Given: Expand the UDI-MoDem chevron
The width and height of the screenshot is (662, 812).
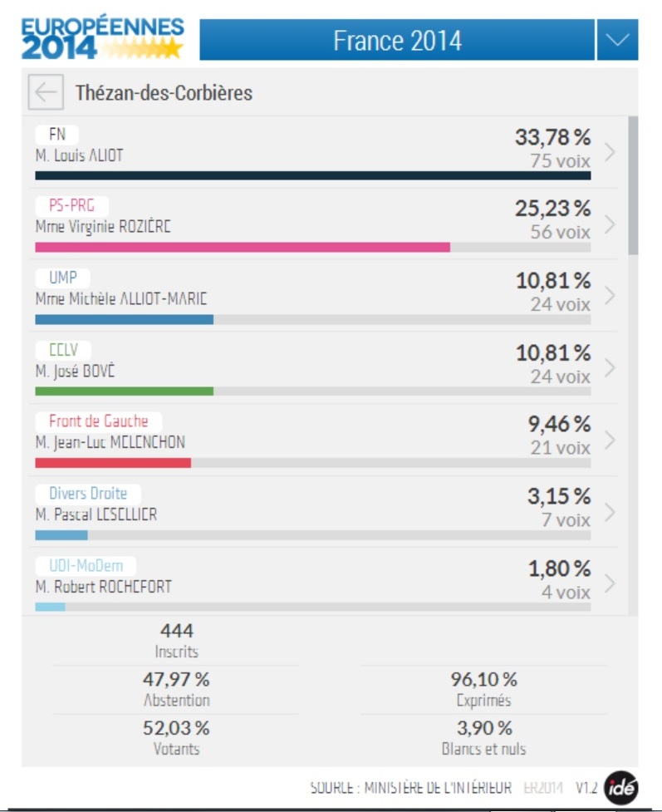Looking at the screenshot, I should coord(610,583).
